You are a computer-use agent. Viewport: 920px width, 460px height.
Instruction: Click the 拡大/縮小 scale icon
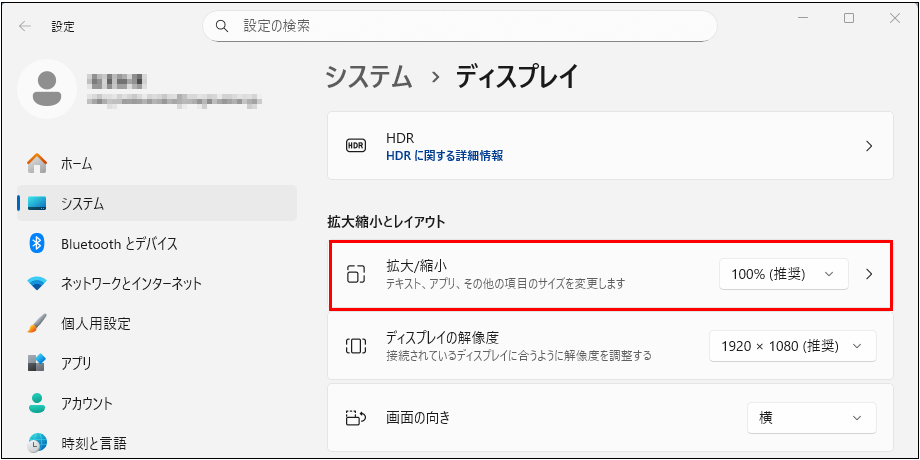pyautogui.click(x=355, y=274)
